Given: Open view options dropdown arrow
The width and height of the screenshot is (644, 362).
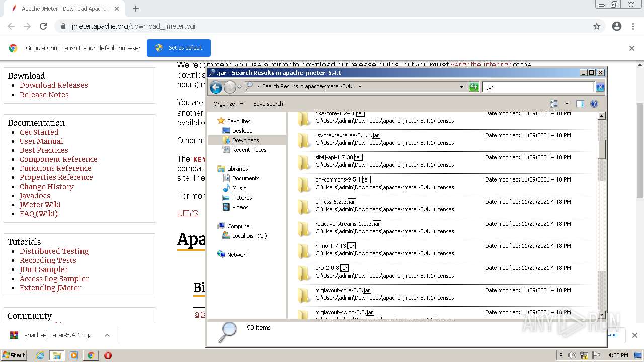Looking at the screenshot, I should pos(567,104).
